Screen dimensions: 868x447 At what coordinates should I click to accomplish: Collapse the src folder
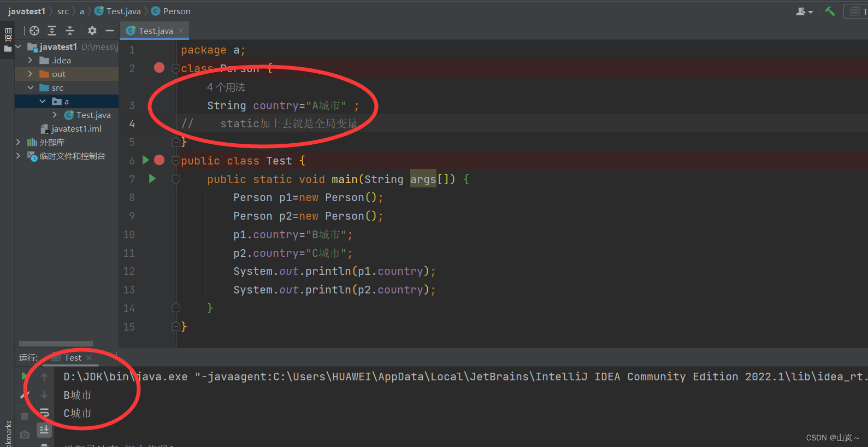[30, 87]
